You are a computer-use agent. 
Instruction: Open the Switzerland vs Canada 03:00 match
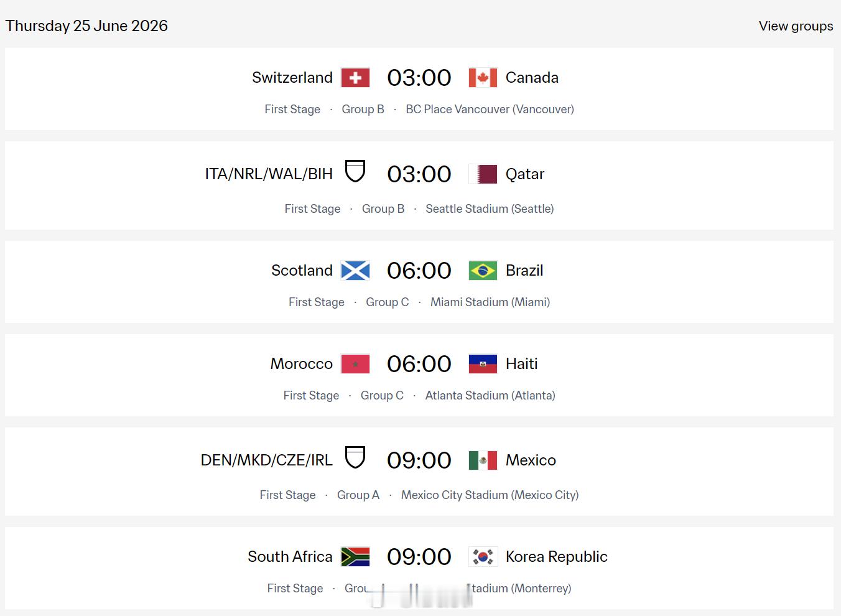point(419,78)
